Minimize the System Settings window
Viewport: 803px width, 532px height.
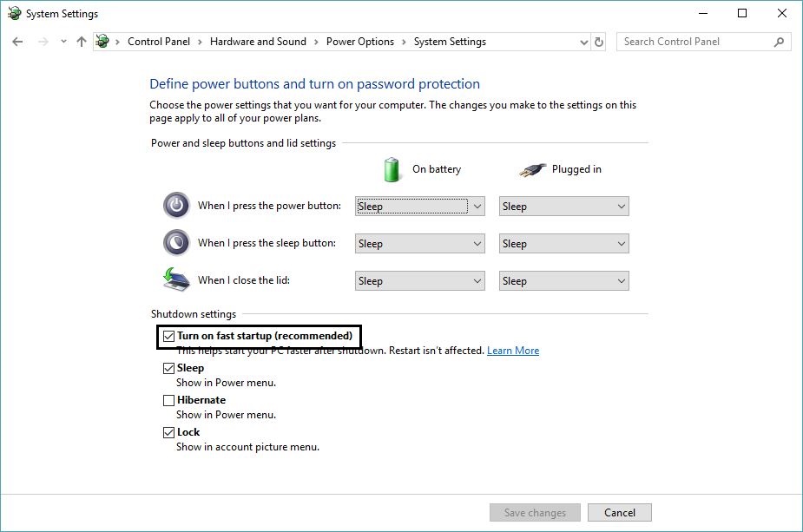pos(703,13)
